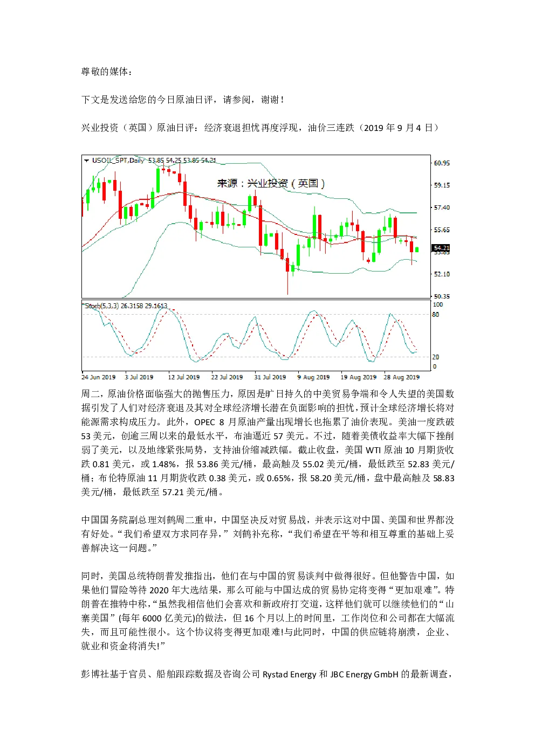The image size is (535, 756).
Task: Click the greeting line '尊敬的媒体：'
Action: pyautogui.click(x=107, y=72)
